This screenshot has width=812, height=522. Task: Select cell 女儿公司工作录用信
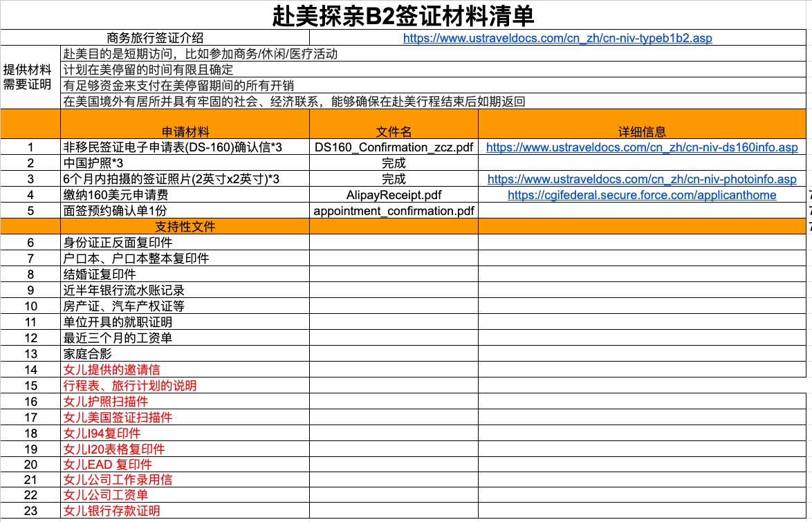pos(185,480)
